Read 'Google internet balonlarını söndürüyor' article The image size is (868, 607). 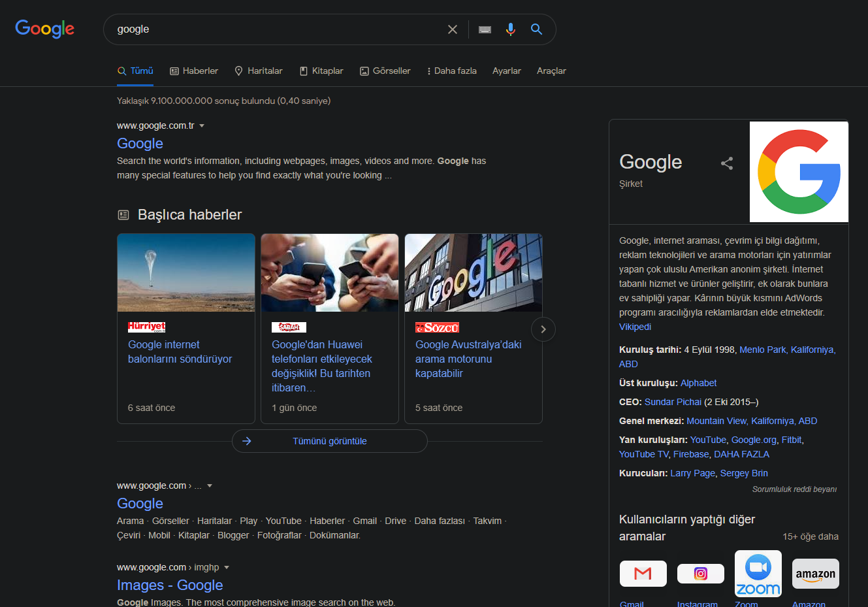[180, 352]
